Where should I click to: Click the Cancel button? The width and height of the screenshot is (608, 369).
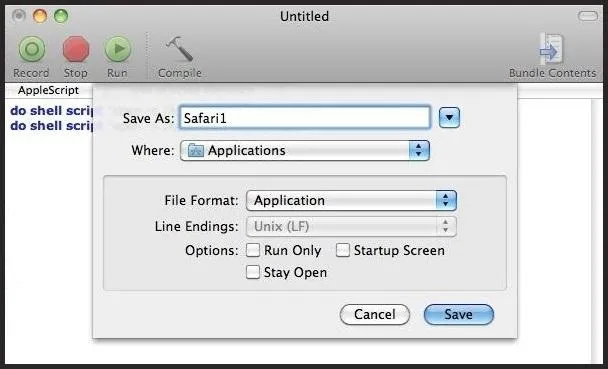375,314
